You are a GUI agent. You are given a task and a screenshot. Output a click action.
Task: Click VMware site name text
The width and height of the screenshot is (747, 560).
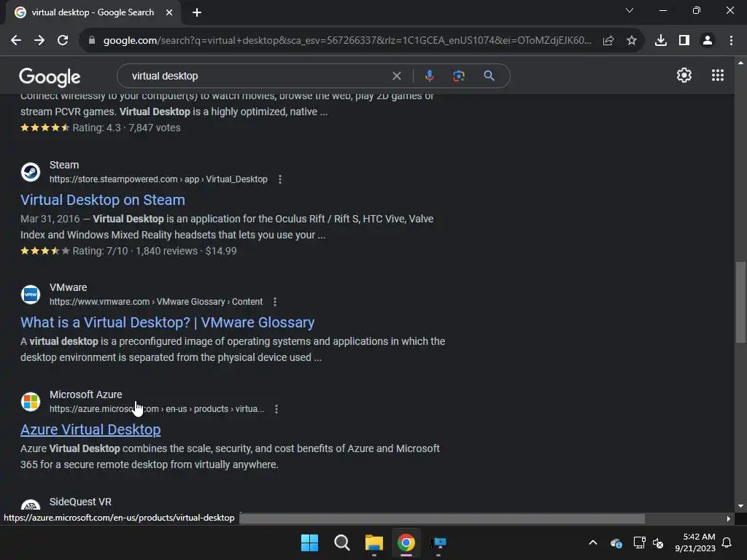coord(68,287)
